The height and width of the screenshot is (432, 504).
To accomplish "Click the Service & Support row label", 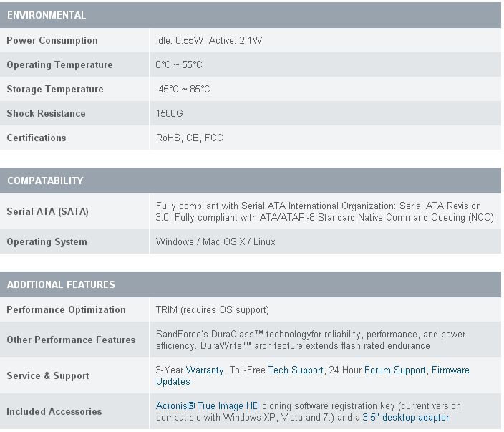I will coord(48,376).
